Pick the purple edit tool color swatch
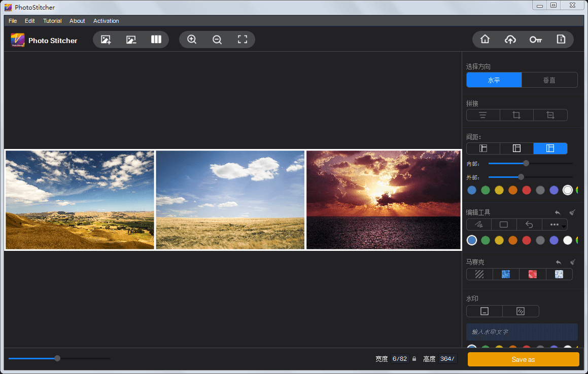 [554, 240]
